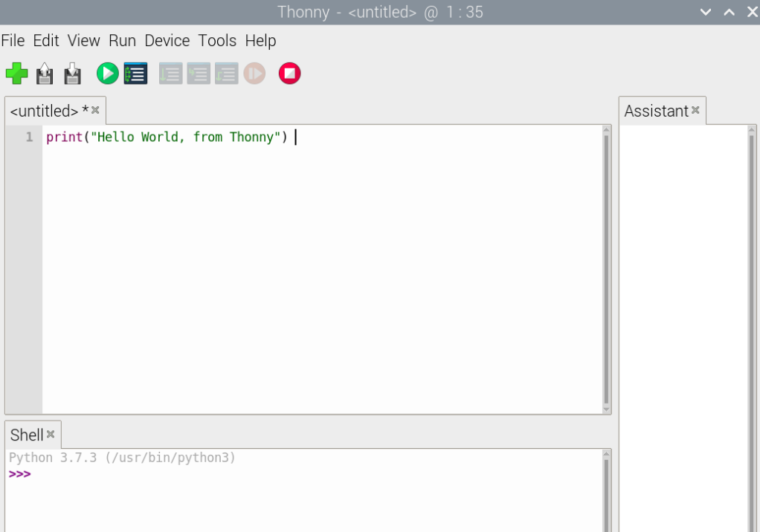Open the Run menu
The height and width of the screenshot is (532, 760).
point(122,41)
